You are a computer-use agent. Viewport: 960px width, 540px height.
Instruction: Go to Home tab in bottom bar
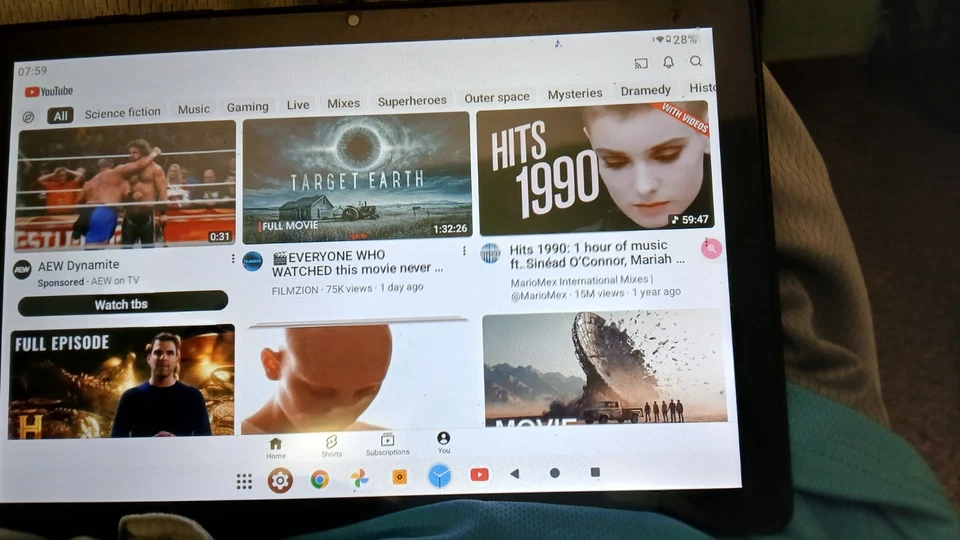276,448
